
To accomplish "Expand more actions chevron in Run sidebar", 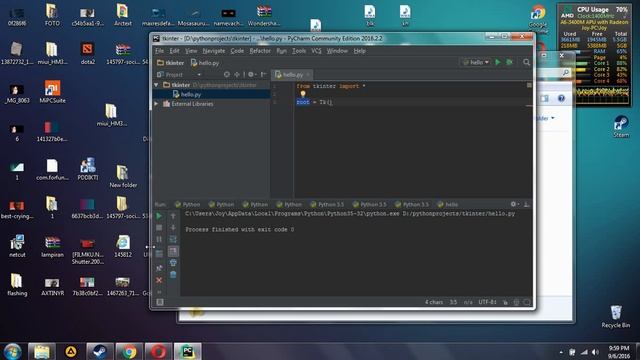I will [x=159, y=292].
